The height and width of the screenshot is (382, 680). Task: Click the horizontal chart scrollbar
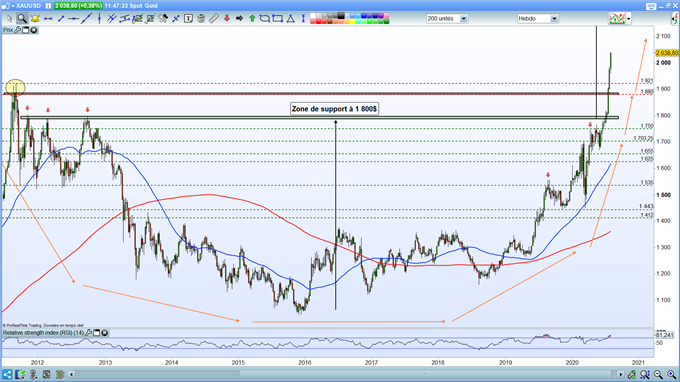click(x=346, y=374)
